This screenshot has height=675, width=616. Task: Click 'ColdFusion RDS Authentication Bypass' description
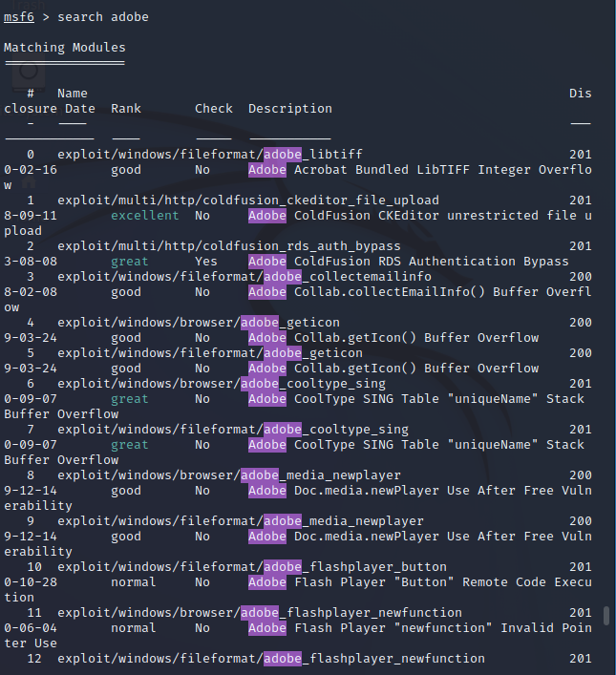(432, 262)
